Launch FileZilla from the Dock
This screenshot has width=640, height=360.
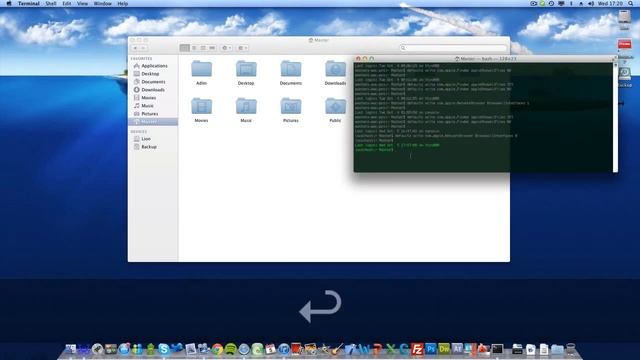(417, 349)
